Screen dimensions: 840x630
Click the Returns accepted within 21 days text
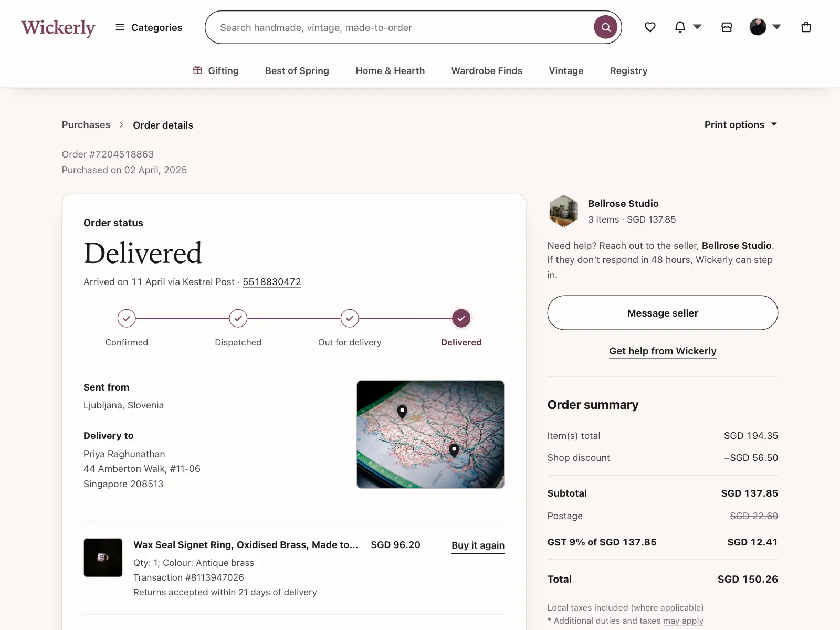click(x=225, y=592)
